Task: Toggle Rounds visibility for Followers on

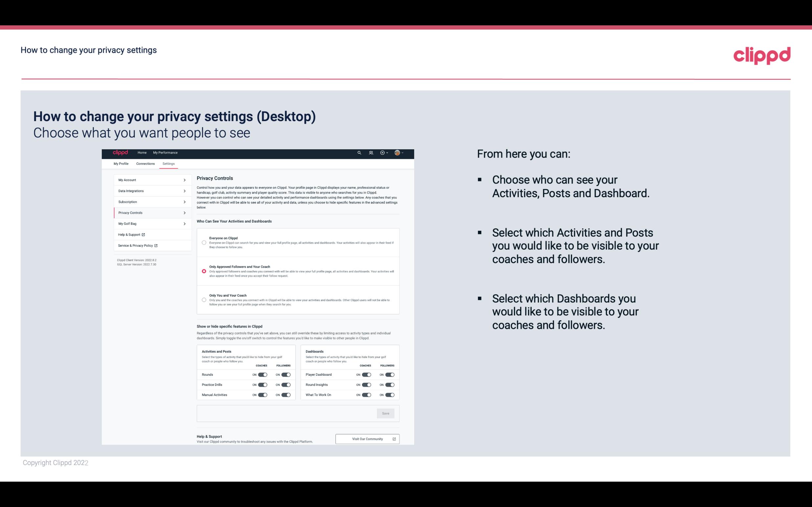Action: pos(286,374)
